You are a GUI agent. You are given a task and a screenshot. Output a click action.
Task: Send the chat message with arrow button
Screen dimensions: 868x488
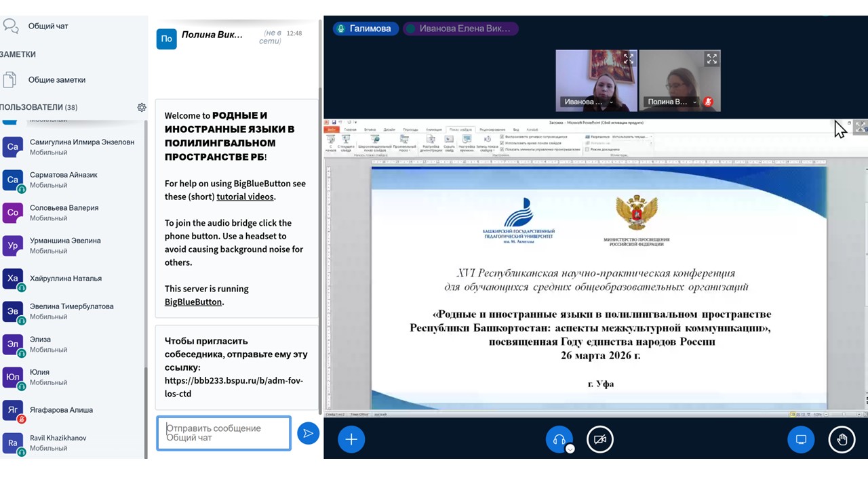pyautogui.click(x=308, y=433)
